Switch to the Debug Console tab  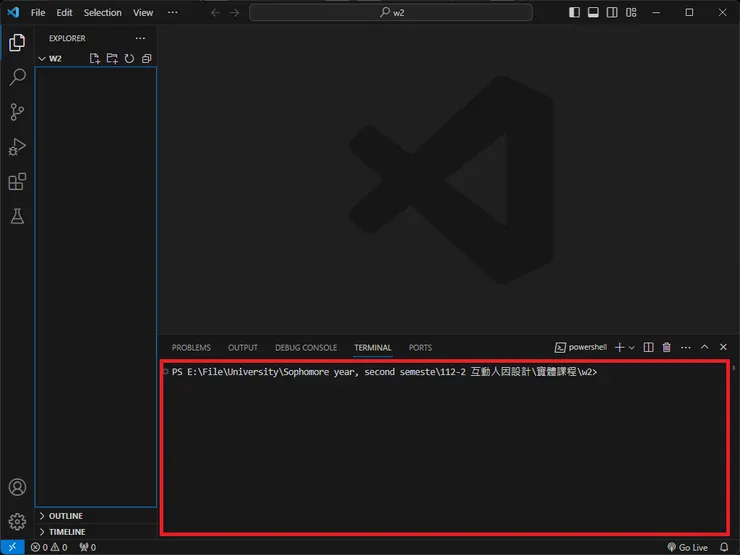click(306, 348)
